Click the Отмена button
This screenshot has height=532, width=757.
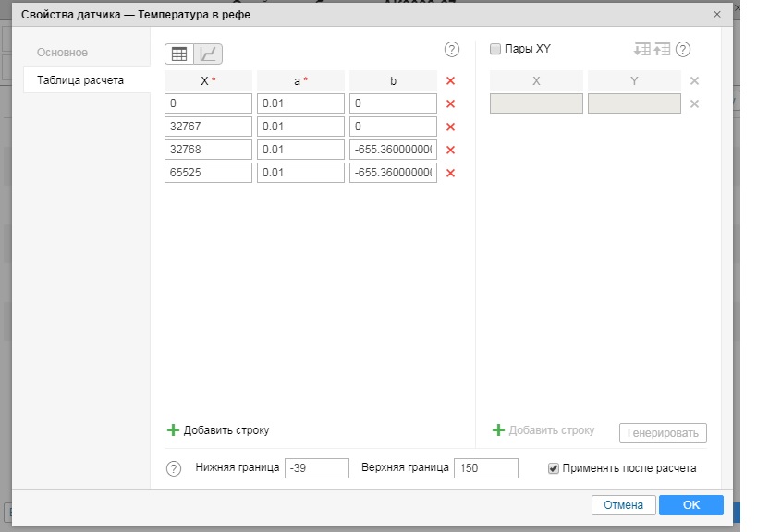(623, 505)
